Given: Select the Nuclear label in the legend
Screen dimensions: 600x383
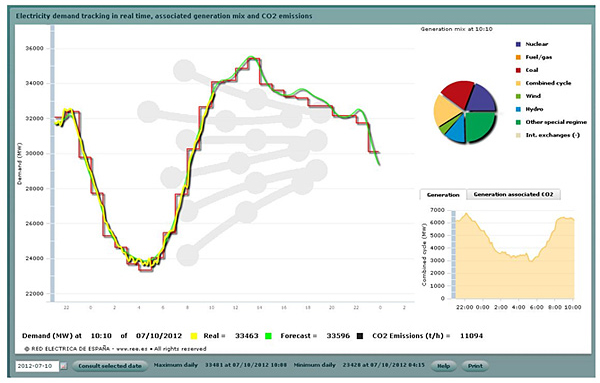Looking at the screenshot, I should [x=536, y=44].
